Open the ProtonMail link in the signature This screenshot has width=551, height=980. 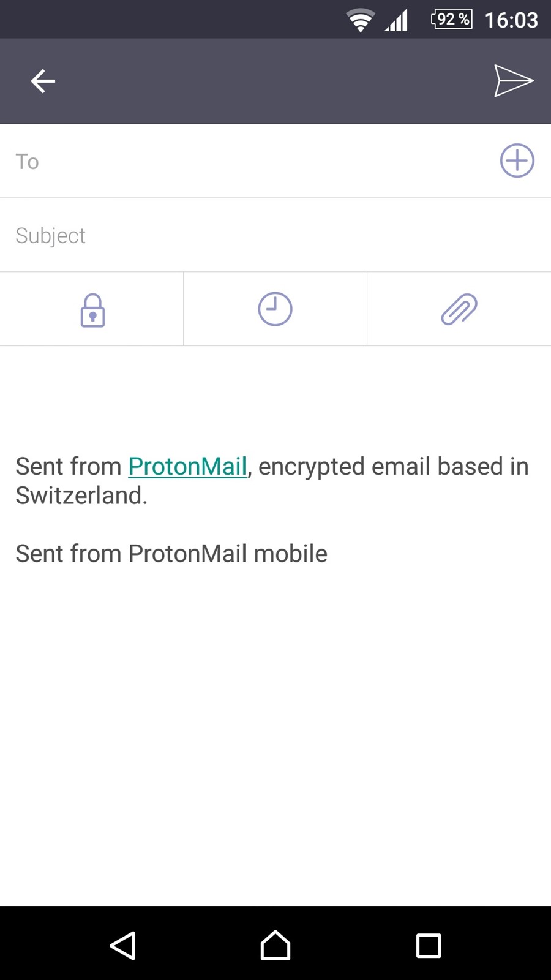[x=187, y=466]
